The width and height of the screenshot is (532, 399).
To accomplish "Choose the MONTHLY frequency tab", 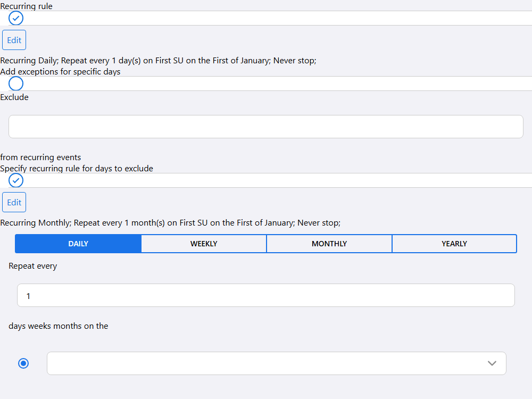I will [x=329, y=244].
